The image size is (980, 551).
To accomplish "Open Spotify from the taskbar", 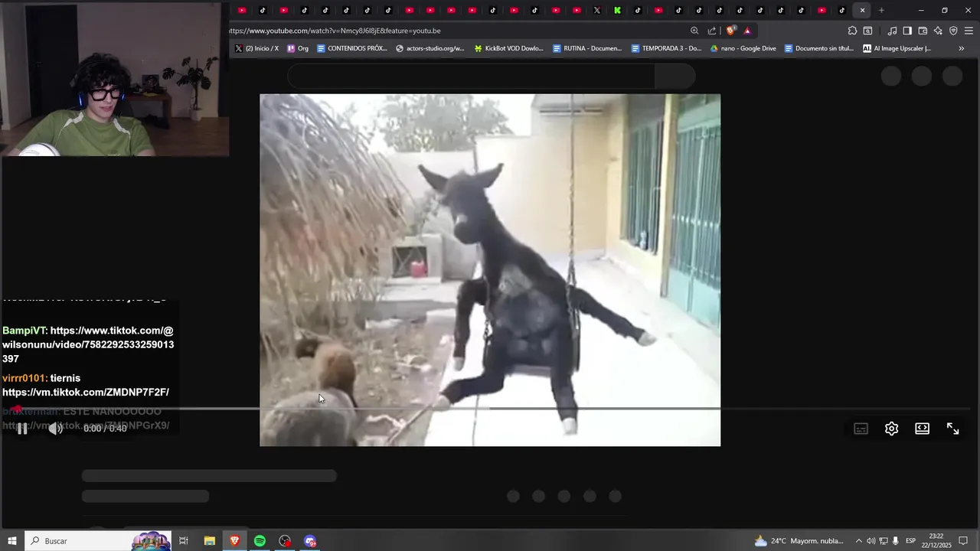I will click(260, 541).
